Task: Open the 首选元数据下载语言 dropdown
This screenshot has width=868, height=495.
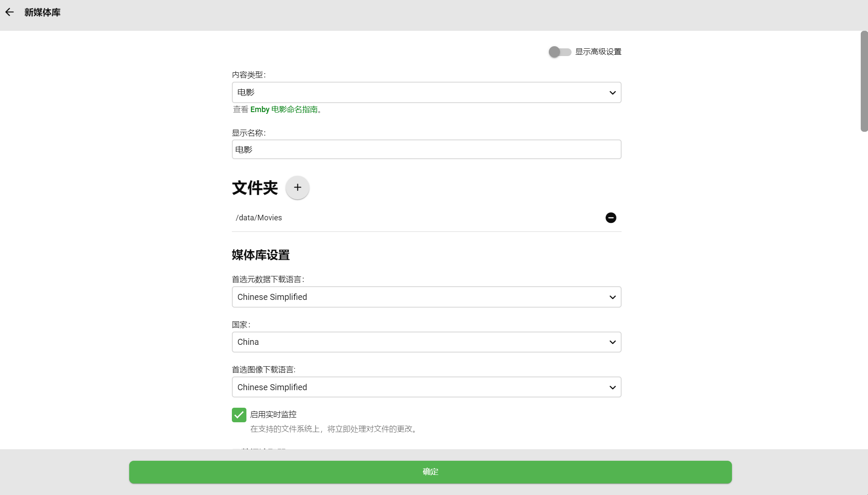Action: (427, 297)
